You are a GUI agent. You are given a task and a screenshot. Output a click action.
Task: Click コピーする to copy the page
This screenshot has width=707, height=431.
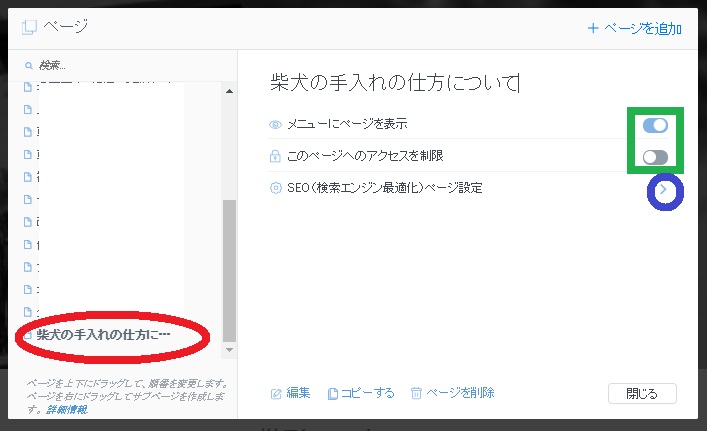361,393
